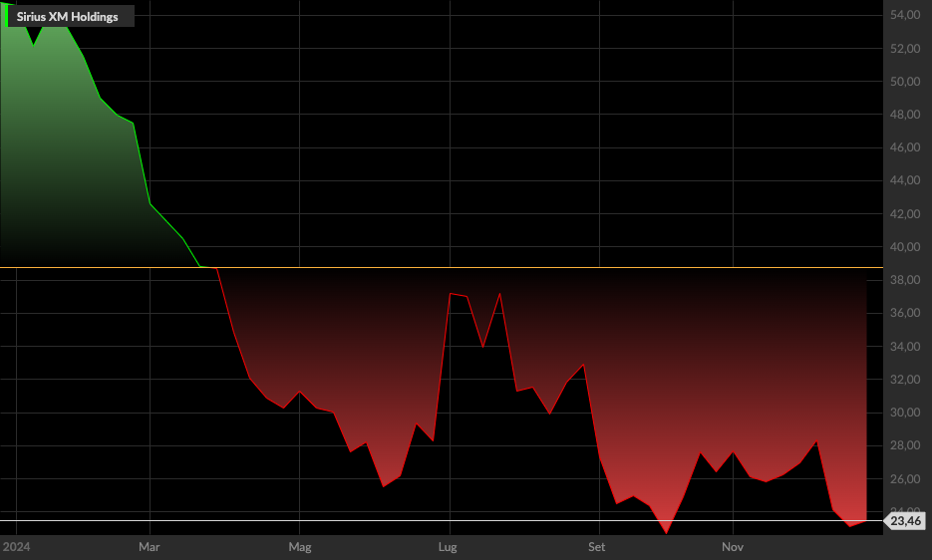Click the 40,00 price level on the scale
932x560 pixels.
tap(905, 247)
